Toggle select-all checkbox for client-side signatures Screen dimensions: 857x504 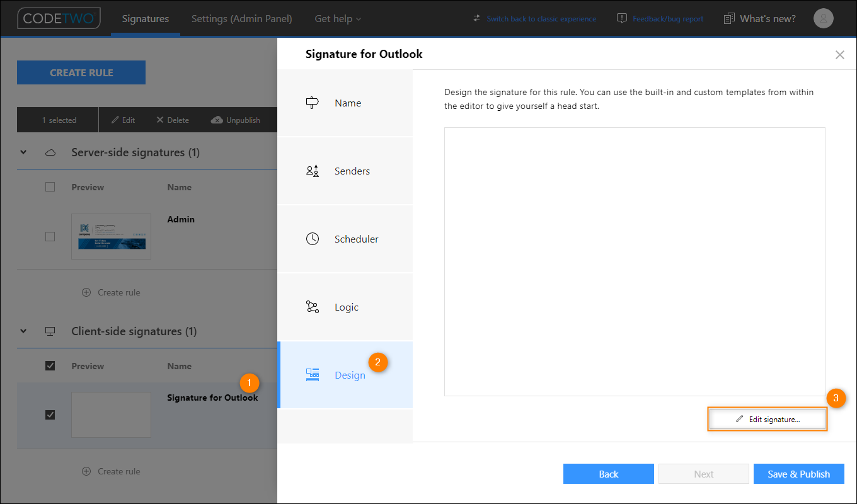coord(50,365)
